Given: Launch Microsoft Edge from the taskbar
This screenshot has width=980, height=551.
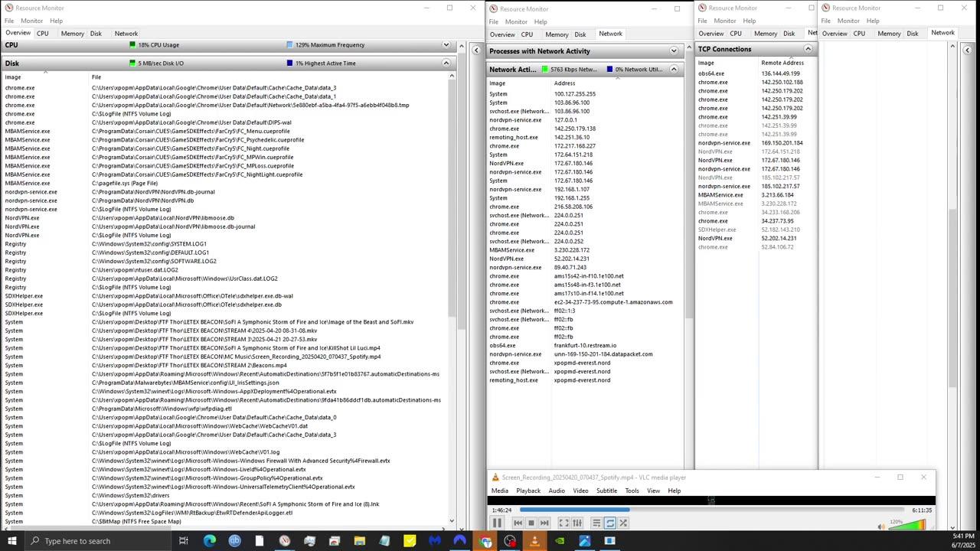Looking at the screenshot, I should pos(209,541).
